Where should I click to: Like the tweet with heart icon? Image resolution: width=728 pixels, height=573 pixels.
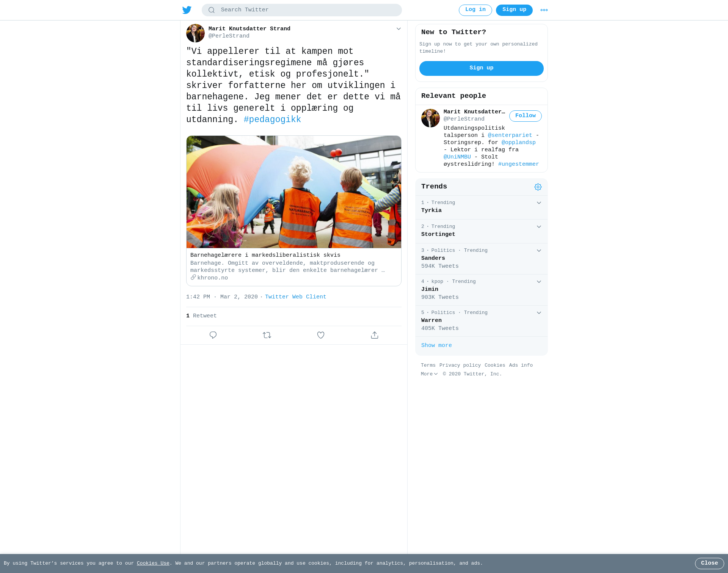pyautogui.click(x=321, y=335)
